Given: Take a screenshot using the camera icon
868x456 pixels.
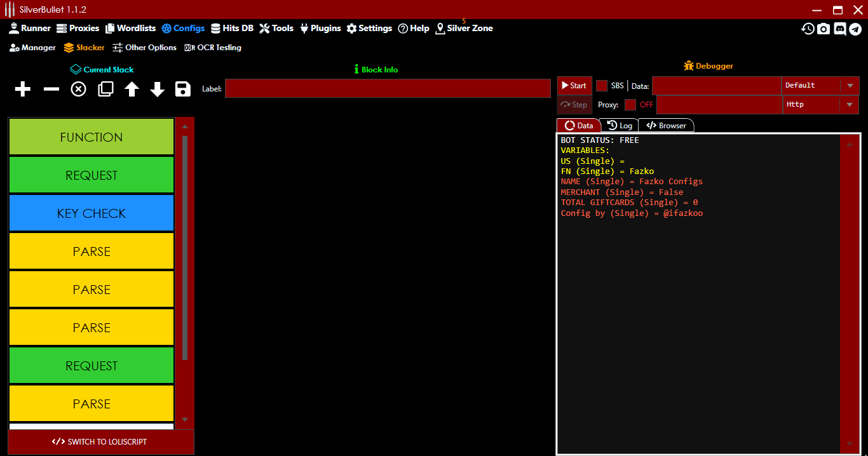Looking at the screenshot, I should (824, 28).
